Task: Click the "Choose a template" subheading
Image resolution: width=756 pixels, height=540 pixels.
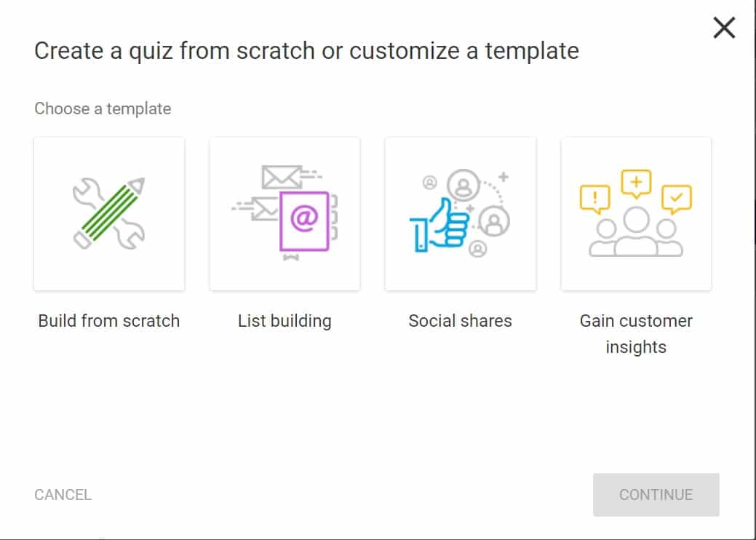Action: click(103, 108)
